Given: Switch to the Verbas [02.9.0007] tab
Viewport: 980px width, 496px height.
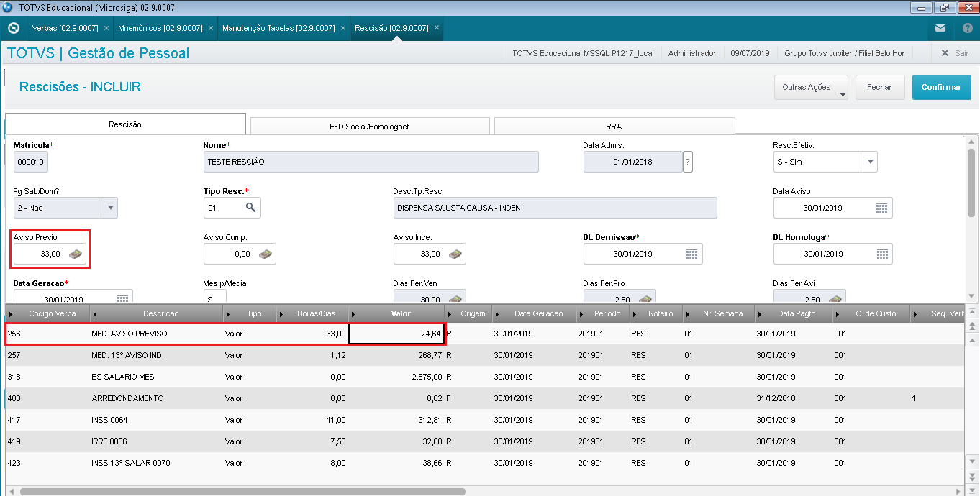Looking at the screenshot, I should click(x=65, y=28).
